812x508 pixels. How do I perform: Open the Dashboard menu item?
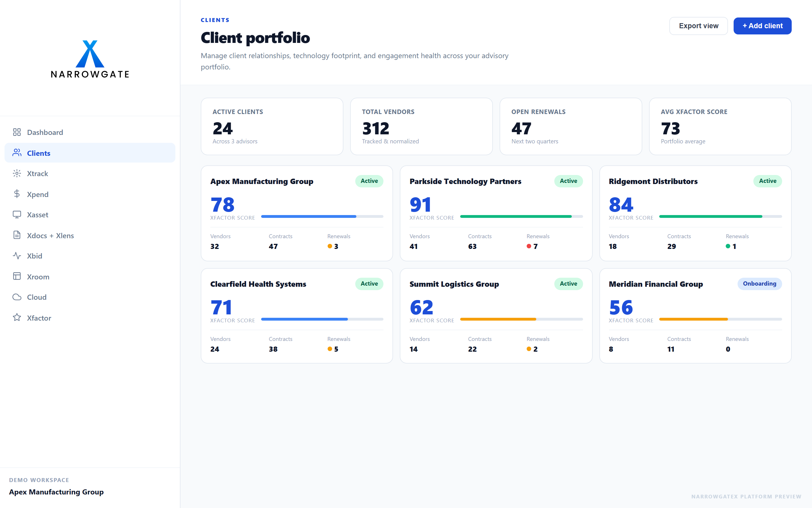(90, 132)
